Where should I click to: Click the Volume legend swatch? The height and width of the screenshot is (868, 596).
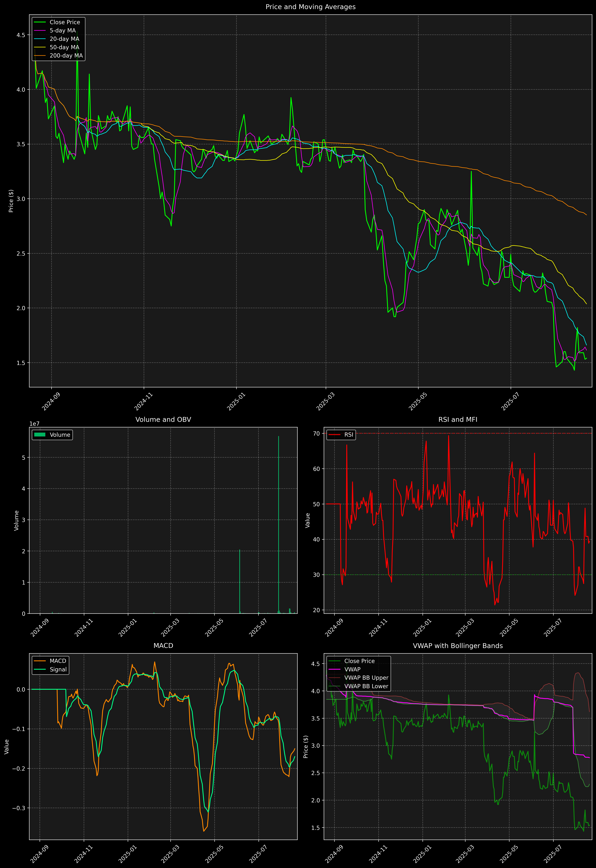[x=40, y=435]
